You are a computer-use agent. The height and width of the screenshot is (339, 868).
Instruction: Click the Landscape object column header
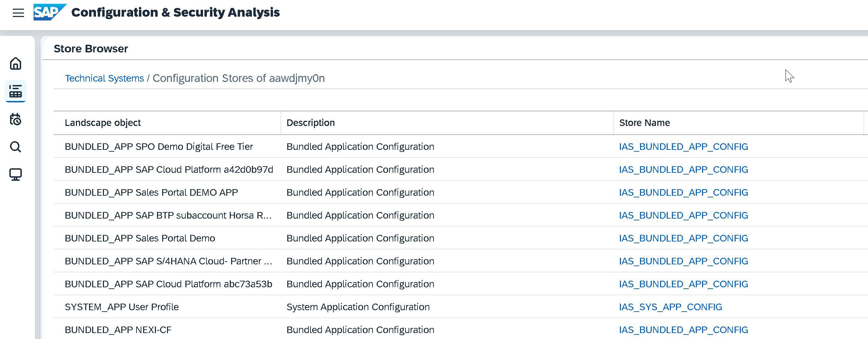tap(167, 123)
